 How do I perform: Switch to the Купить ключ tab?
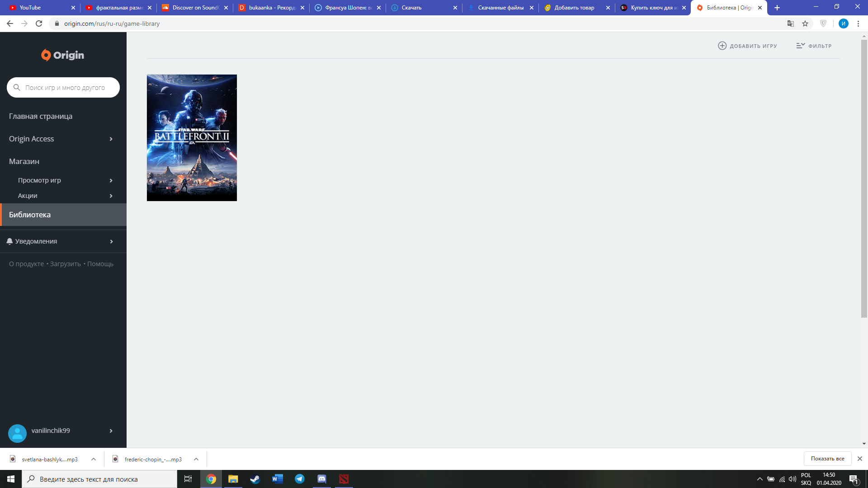point(653,8)
